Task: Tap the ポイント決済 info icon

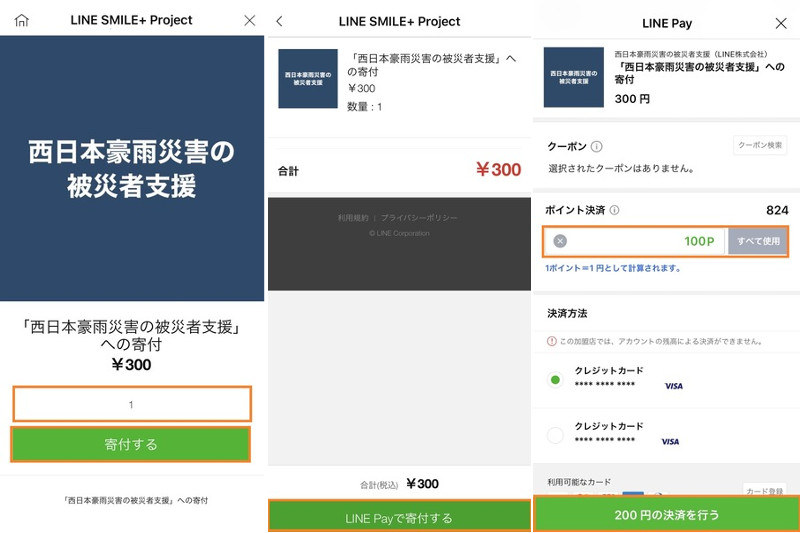Action: click(x=615, y=210)
